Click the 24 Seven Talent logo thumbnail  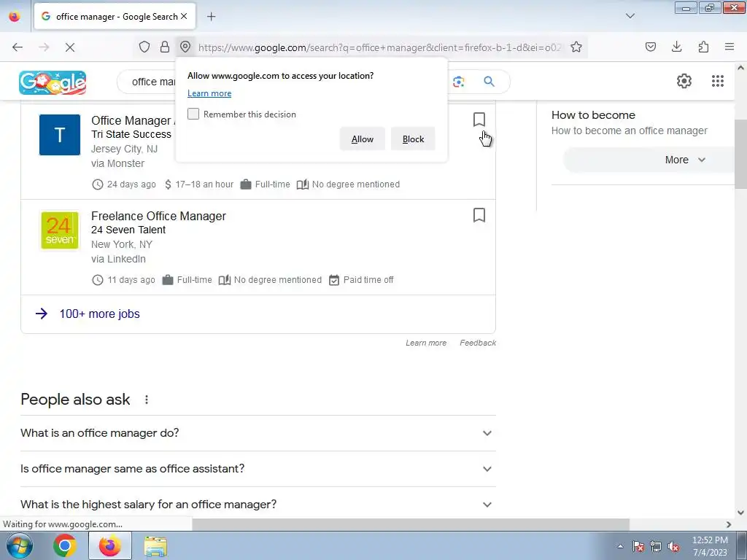pyautogui.click(x=60, y=230)
